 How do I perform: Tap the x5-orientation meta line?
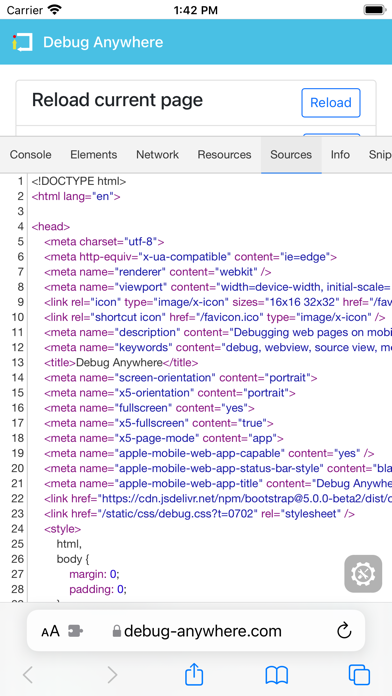170,392
